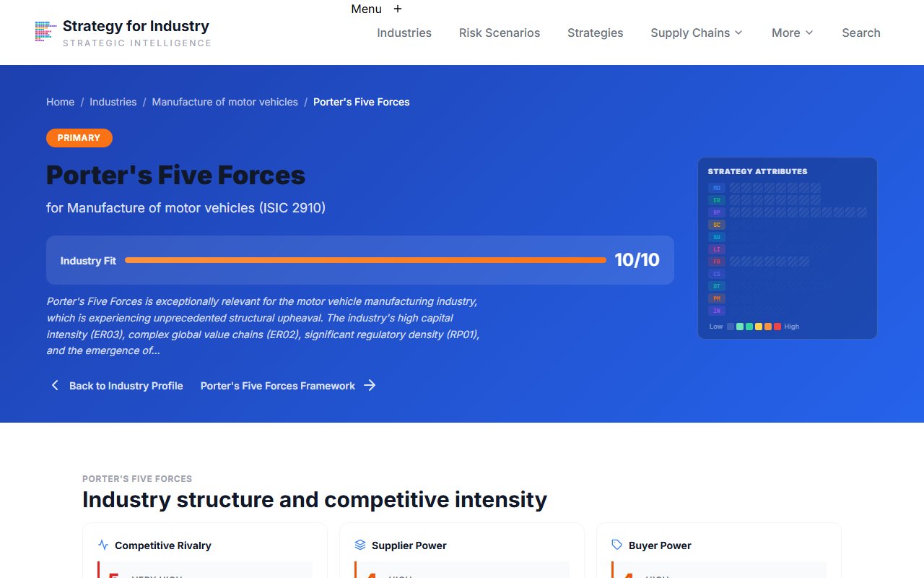The width and height of the screenshot is (924, 578).
Task: Click the orange PRIMARY badge
Action: [79, 138]
